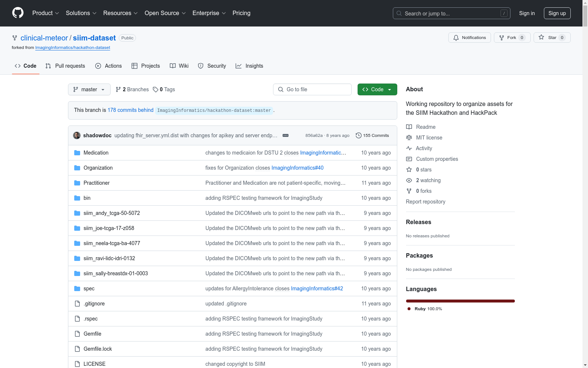Click the Custom properties icon
The height and width of the screenshot is (368, 588).
(x=409, y=159)
